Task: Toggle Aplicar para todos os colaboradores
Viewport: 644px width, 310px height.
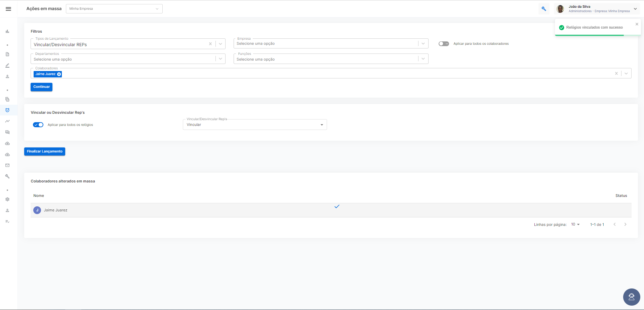Action: 444,44
